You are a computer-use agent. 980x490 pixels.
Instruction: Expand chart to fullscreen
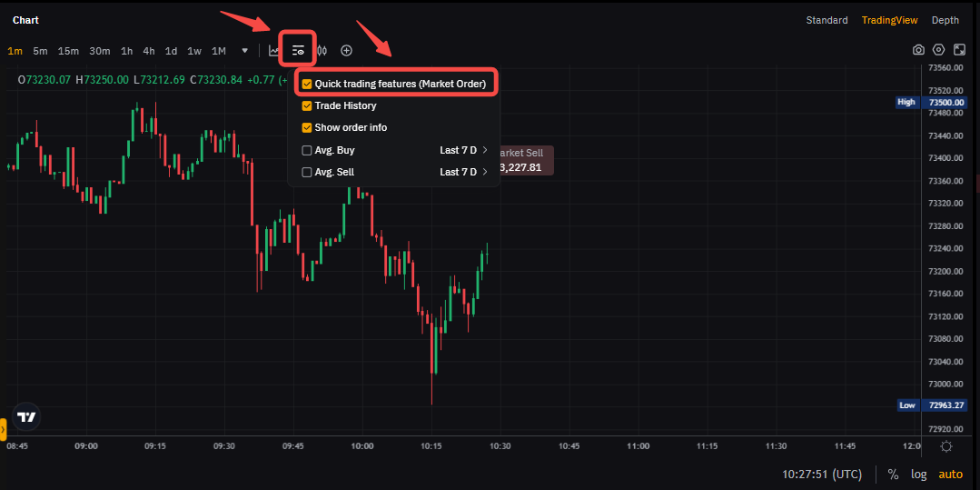coord(959,50)
